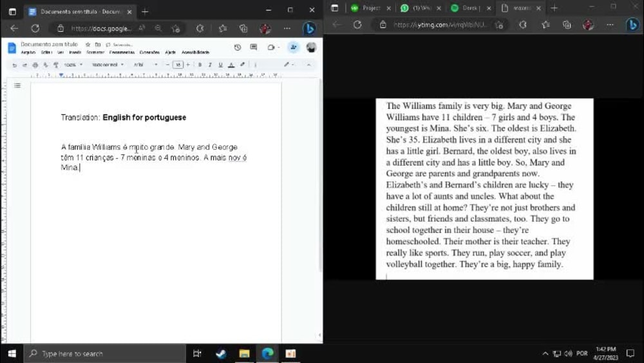The width and height of the screenshot is (644, 363).
Task: Open Bing chat icon in right browser
Action: (x=632, y=25)
